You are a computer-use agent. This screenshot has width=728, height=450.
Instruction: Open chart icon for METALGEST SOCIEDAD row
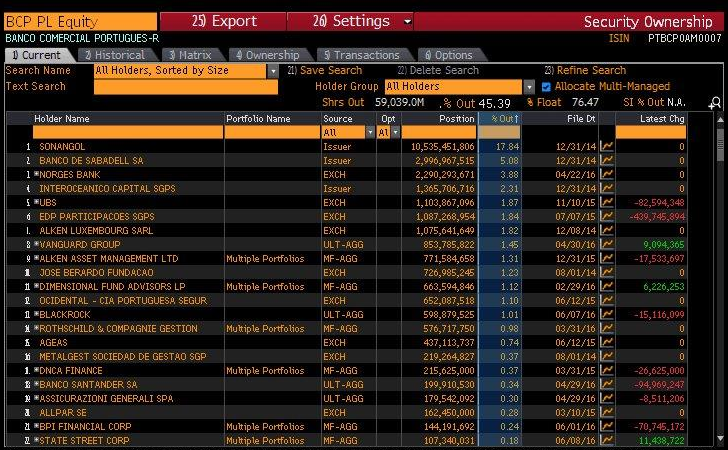pos(606,356)
